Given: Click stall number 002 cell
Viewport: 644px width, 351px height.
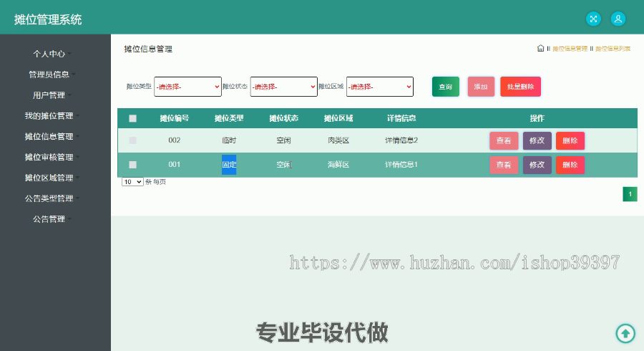Looking at the screenshot, I should 175,140.
